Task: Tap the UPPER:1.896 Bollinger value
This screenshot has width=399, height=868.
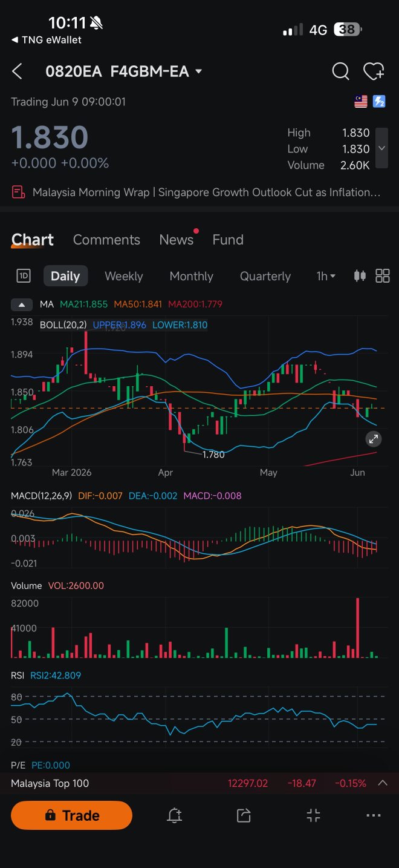Action: point(119,325)
